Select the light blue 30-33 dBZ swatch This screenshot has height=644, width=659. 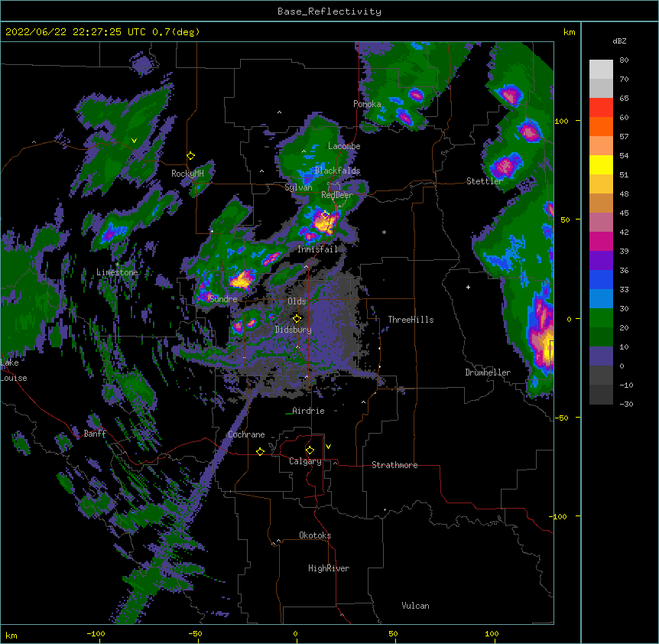pyautogui.click(x=601, y=299)
